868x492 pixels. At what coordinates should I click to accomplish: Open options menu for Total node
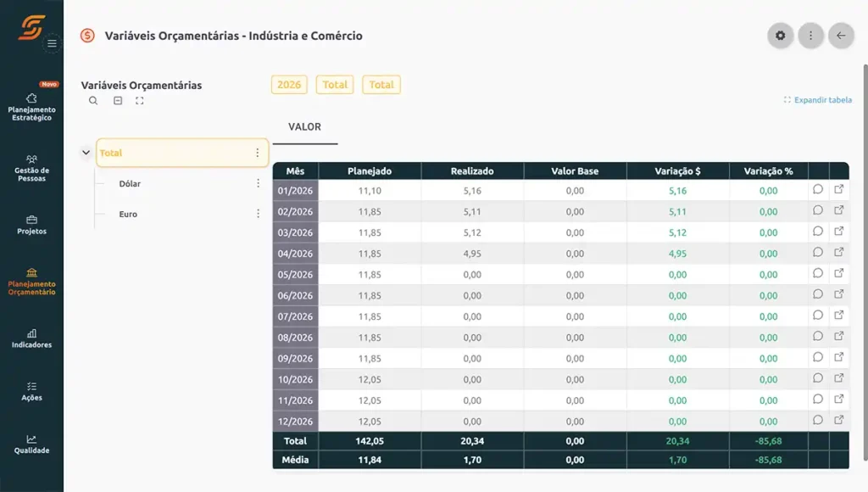coord(258,153)
